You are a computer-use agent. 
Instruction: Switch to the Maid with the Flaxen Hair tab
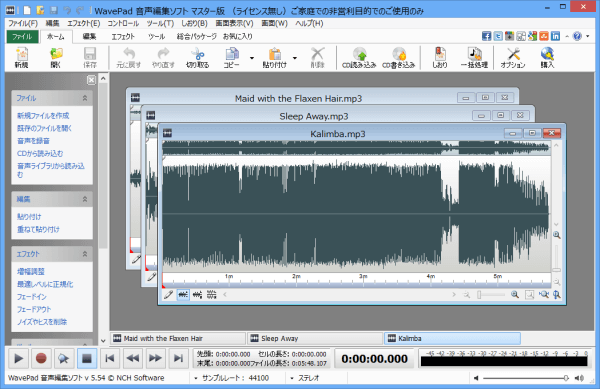click(178, 339)
